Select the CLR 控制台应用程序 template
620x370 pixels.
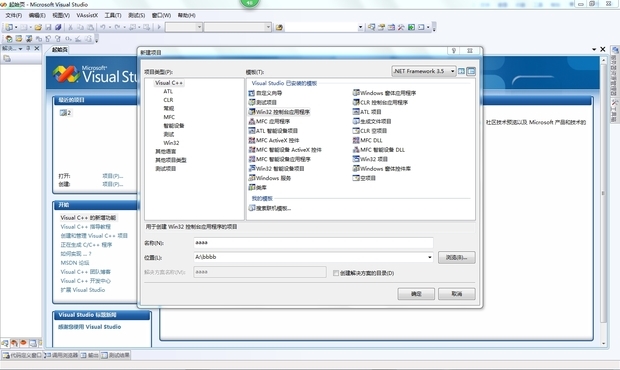[380, 102]
